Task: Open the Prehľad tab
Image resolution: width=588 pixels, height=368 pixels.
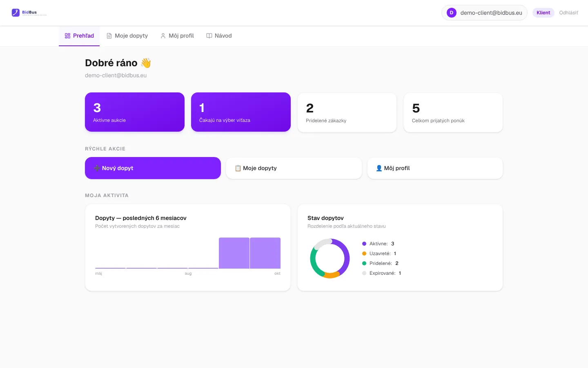Action: click(x=79, y=36)
